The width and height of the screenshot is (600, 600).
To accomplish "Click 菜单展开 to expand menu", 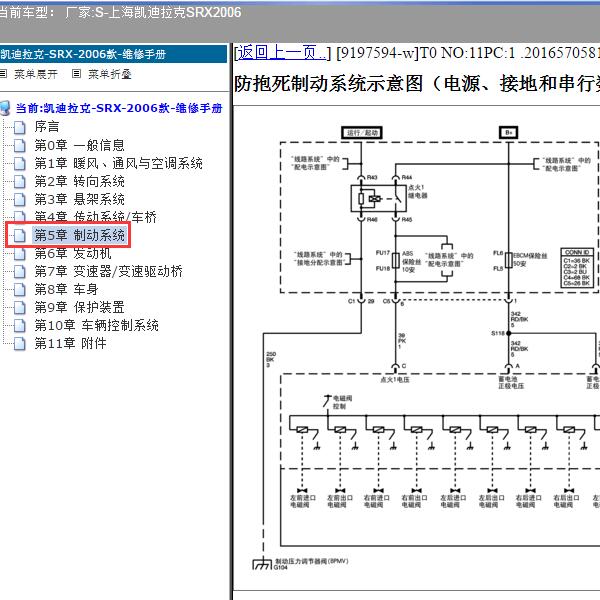I will point(36,74).
